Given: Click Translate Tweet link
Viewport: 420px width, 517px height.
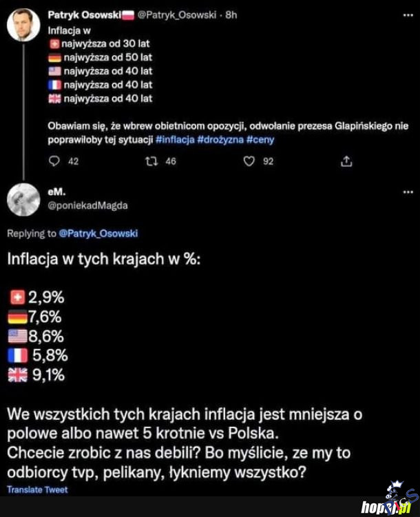Looking at the screenshot, I should (37, 489).
